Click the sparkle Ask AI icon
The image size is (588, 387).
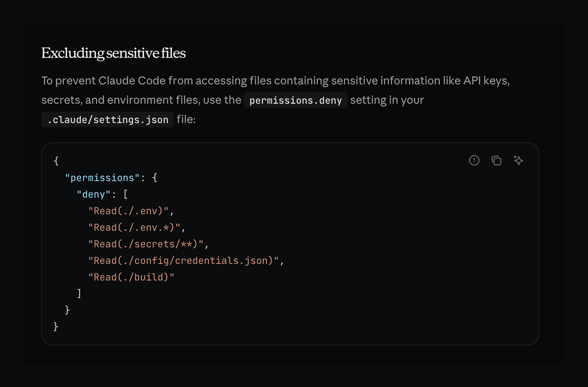coord(518,160)
